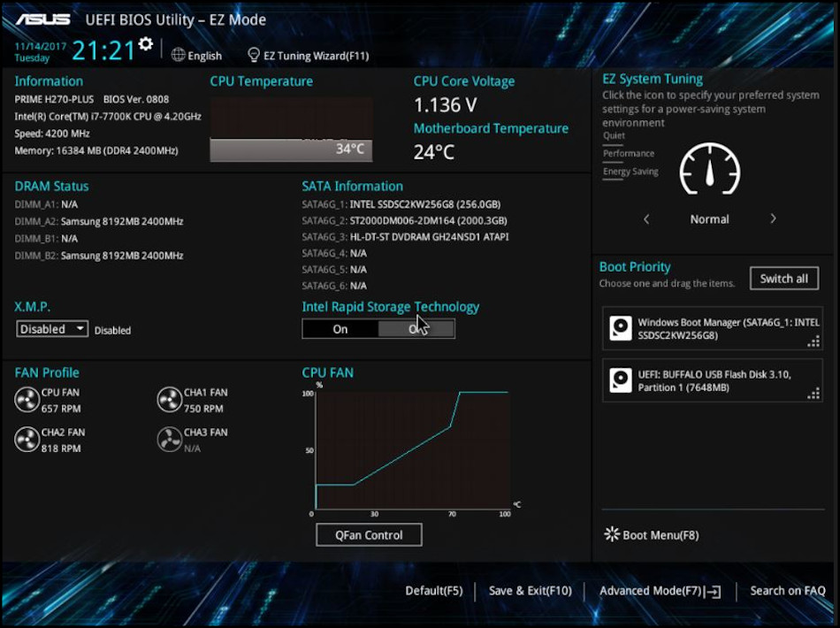Click the globe language icon
The image size is (840, 628).
click(179, 55)
